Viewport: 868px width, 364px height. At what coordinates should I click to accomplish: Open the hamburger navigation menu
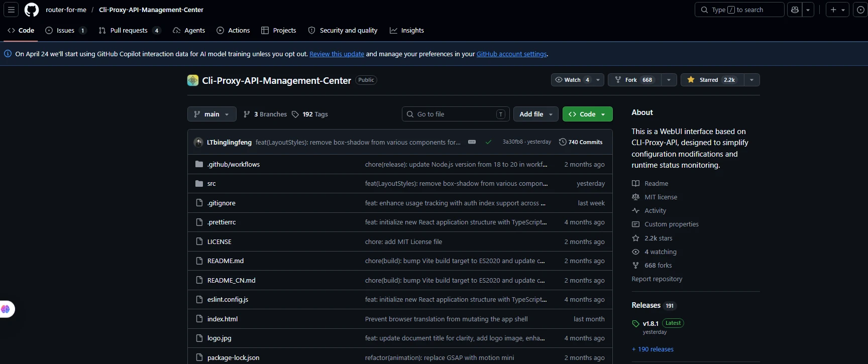click(x=11, y=10)
